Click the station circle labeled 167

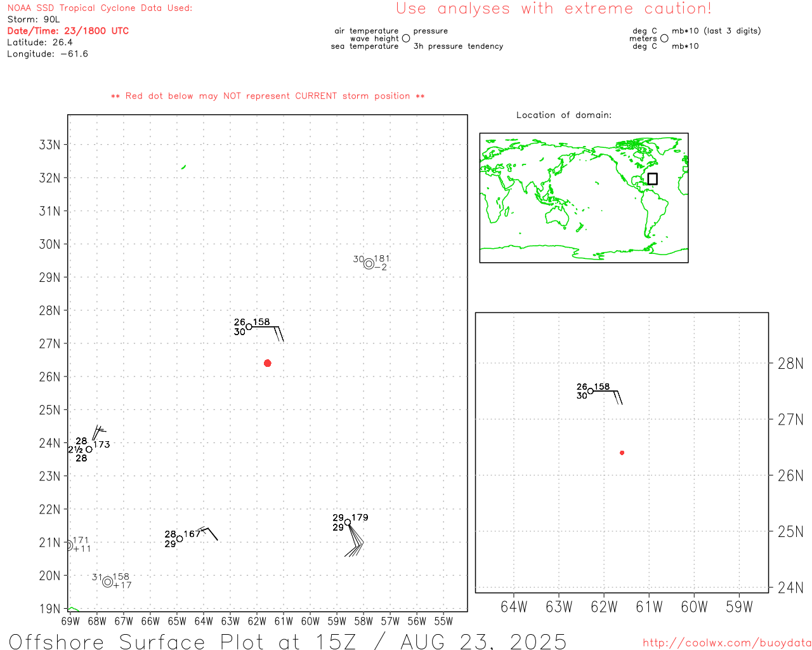[180, 539]
